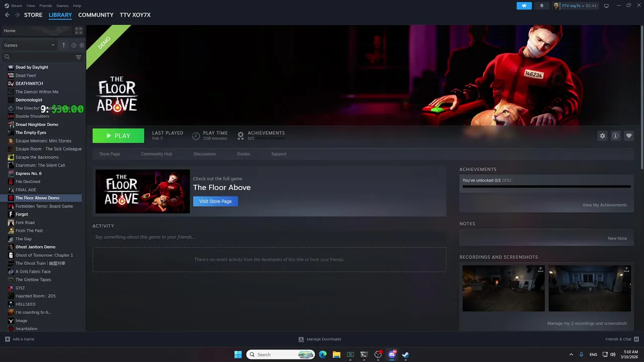Open Microsoft Edge from taskbar
This screenshot has height=362, width=644.
click(x=323, y=354)
